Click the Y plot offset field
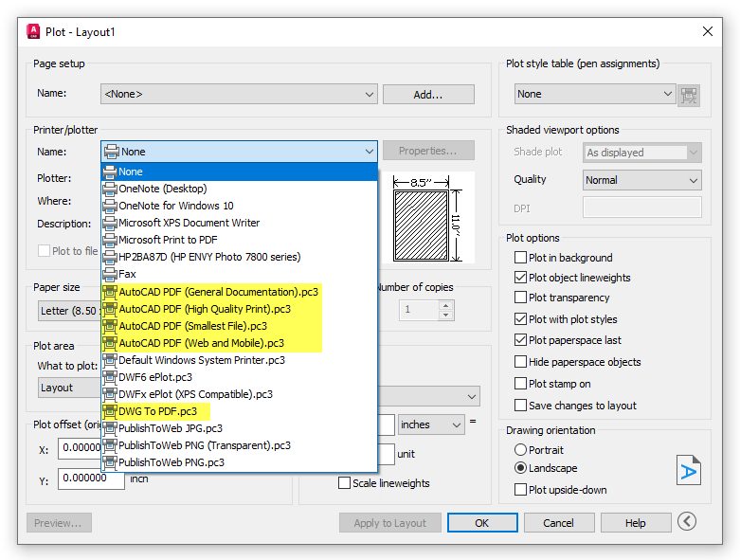Screen dimensions: 740x560 coord(91,479)
